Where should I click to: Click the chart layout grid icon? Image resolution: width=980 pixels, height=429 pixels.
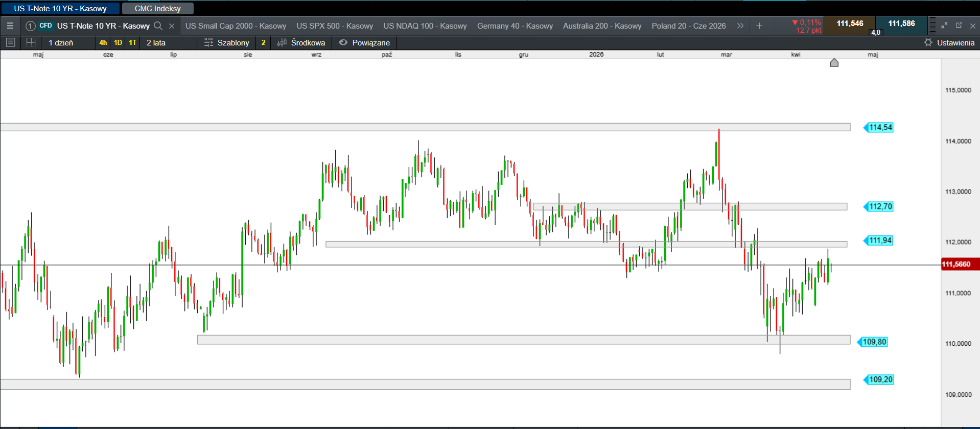[31, 42]
